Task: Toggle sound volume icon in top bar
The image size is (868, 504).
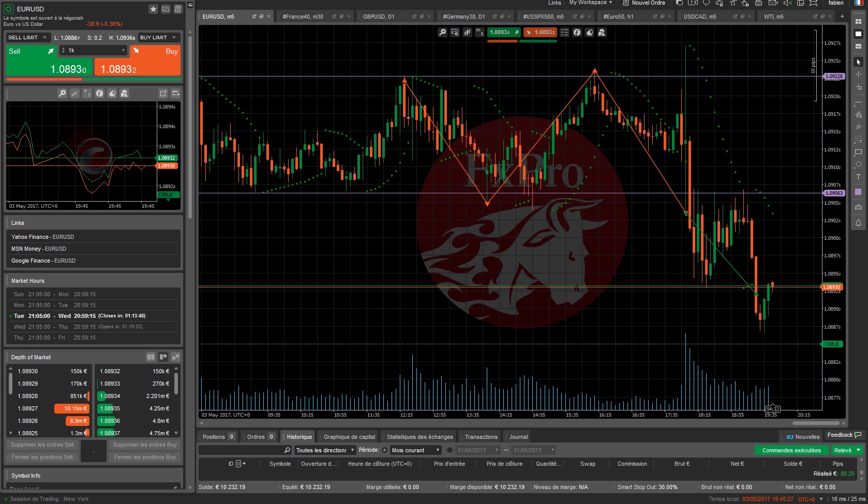Action: tap(787, 3)
